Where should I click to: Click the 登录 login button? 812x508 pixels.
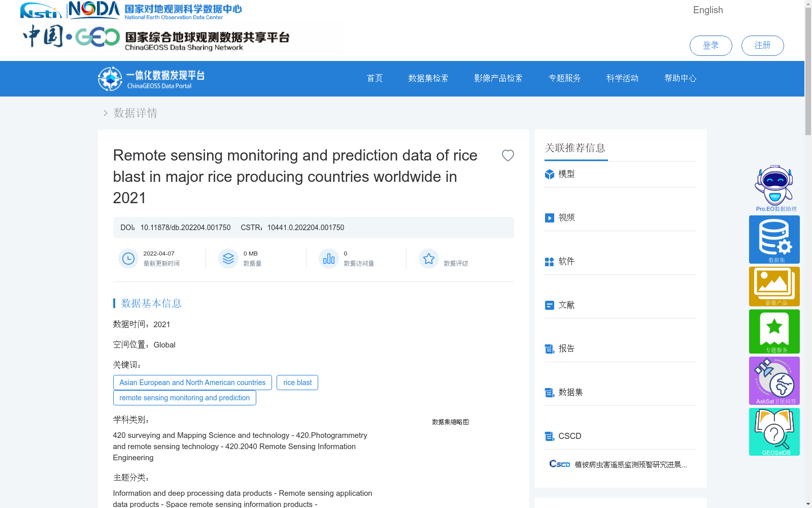(710, 46)
